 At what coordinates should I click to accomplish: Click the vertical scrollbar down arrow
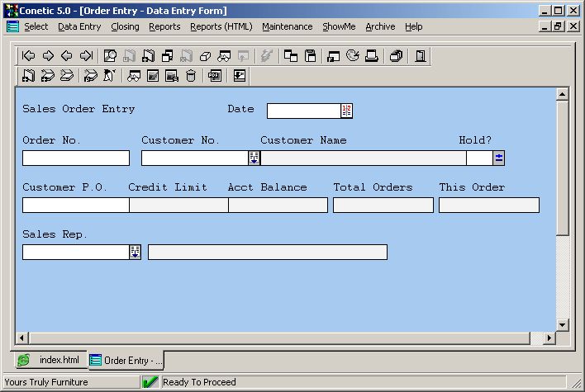[563, 325]
